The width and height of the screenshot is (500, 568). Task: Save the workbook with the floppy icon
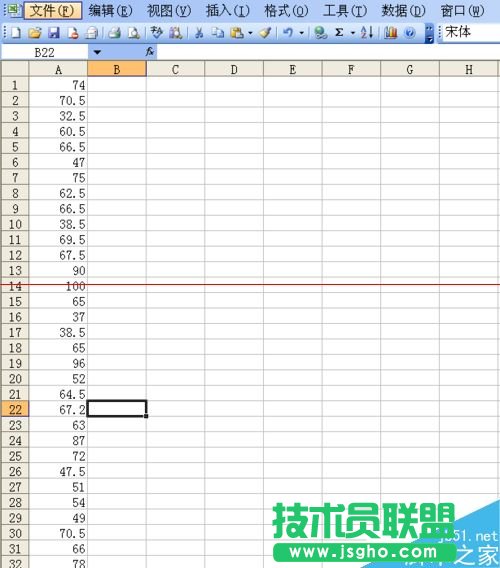[x=54, y=33]
